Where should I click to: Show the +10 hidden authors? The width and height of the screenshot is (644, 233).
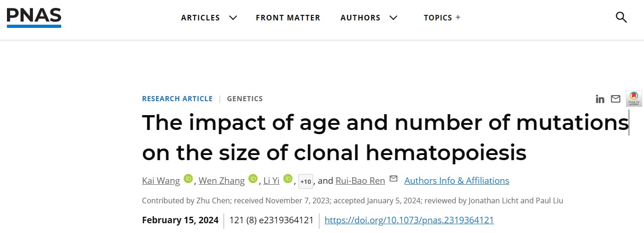(x=306, y=181)
